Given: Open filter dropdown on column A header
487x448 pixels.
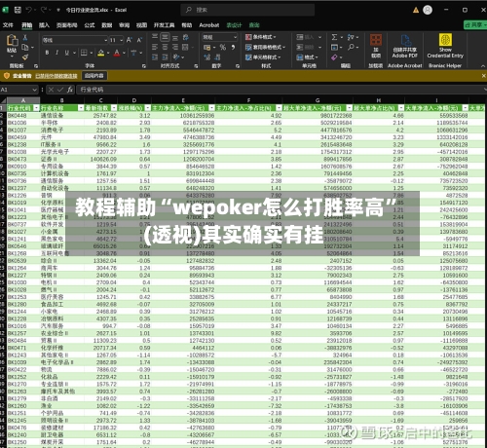Looking at the screenshot, I should pos(36,108).
